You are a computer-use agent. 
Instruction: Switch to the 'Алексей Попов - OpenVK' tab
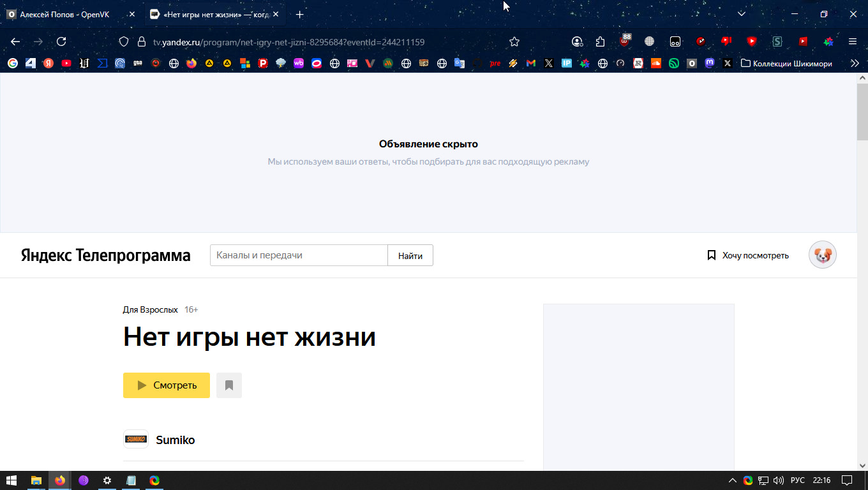pyautogui.click(x=71, y=14)
